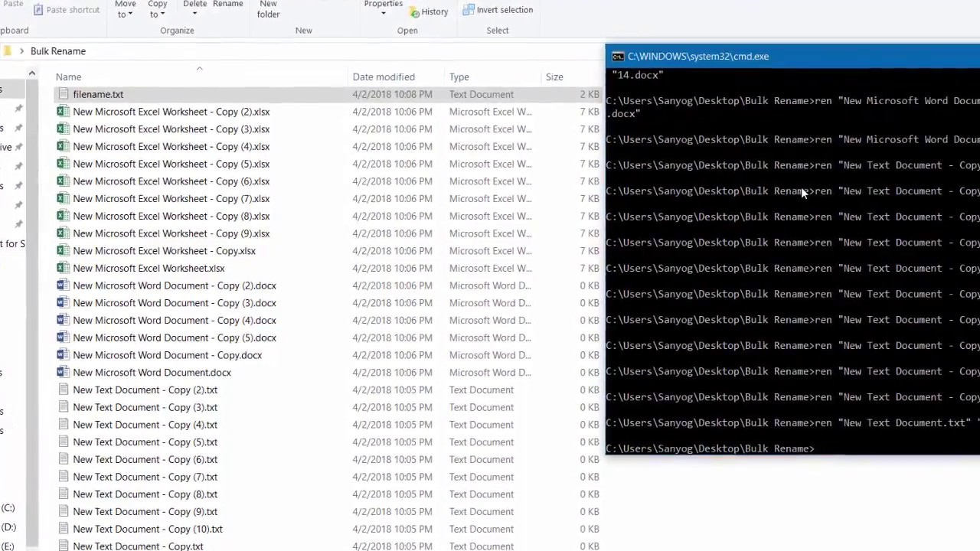Click Word icon of Document - Copy (3).docx
Screen dimensions: 980x551
coord(63,303)
